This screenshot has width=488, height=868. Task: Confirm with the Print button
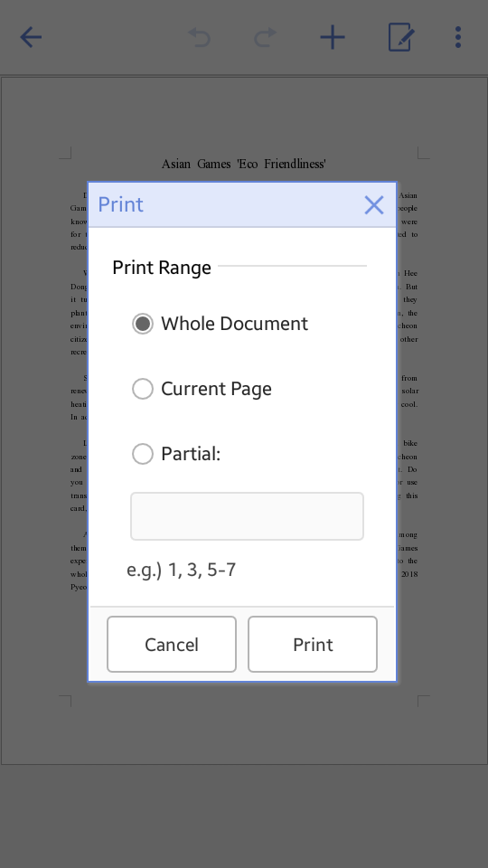[x=313, y=645]
